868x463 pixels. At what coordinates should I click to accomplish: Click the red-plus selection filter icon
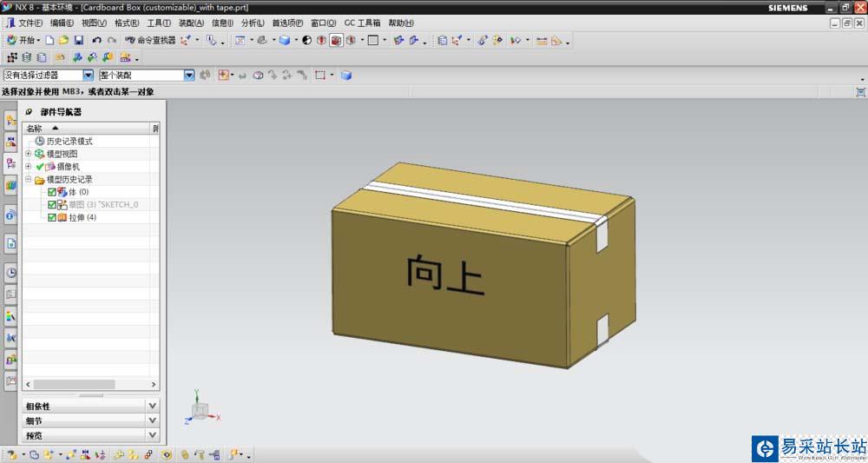coord(224,76)
